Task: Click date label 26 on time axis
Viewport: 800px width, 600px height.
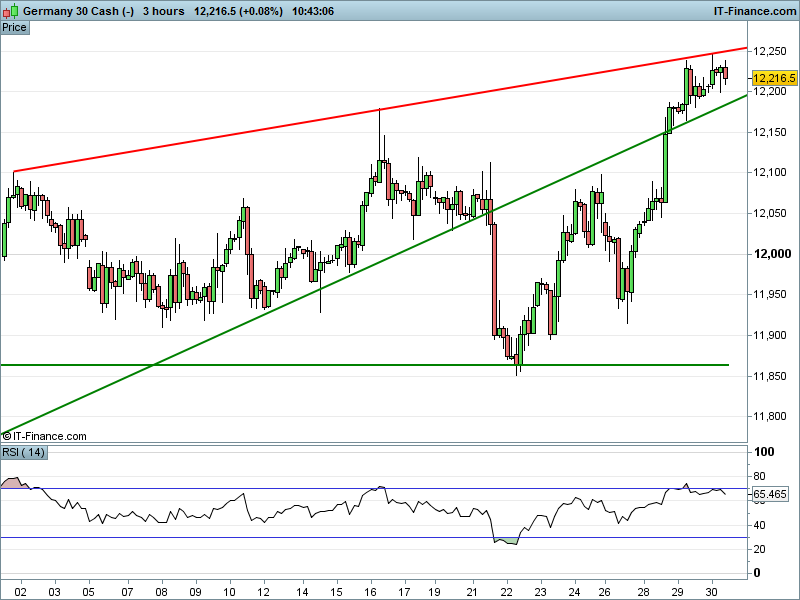Action: click(x=605, y=592)
